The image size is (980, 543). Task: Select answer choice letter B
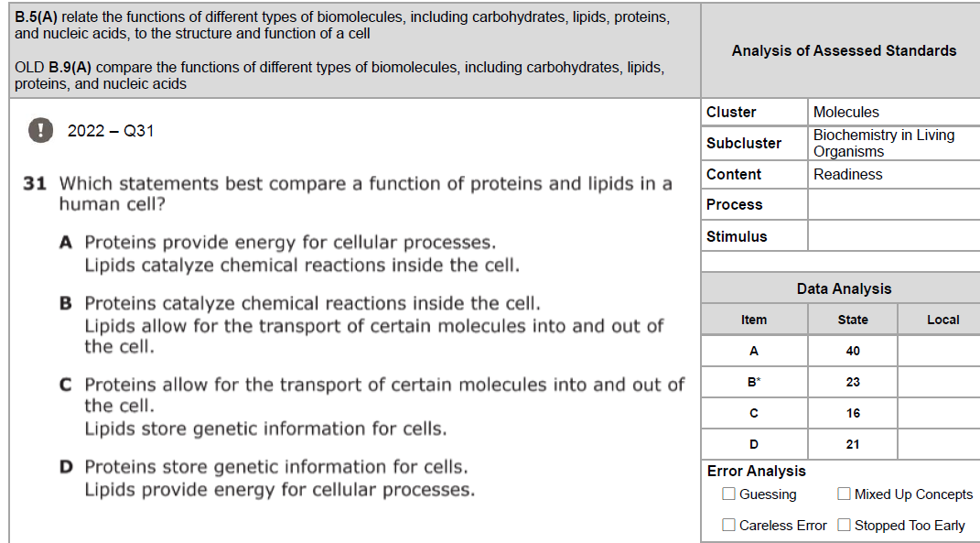pos(66,303)
